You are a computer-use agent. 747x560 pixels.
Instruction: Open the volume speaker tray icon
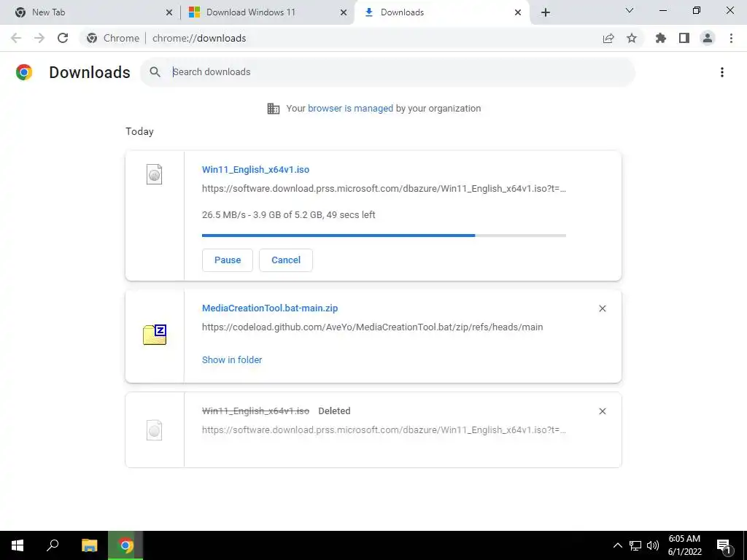(653, 545)
